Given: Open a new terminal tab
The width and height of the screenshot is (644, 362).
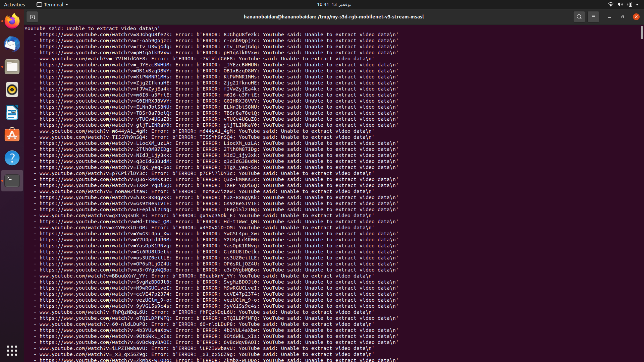Looking at the screenshot, I should coord(32,16).
